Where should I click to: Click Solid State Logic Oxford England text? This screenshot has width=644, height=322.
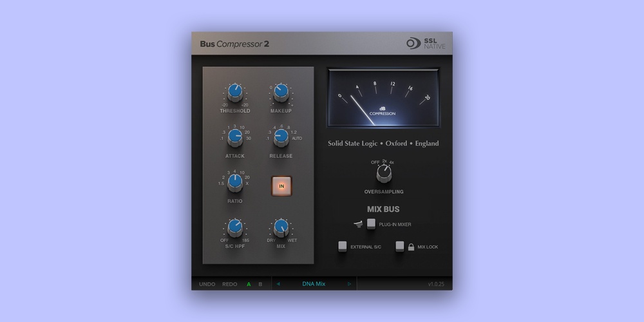pos(383,144)
